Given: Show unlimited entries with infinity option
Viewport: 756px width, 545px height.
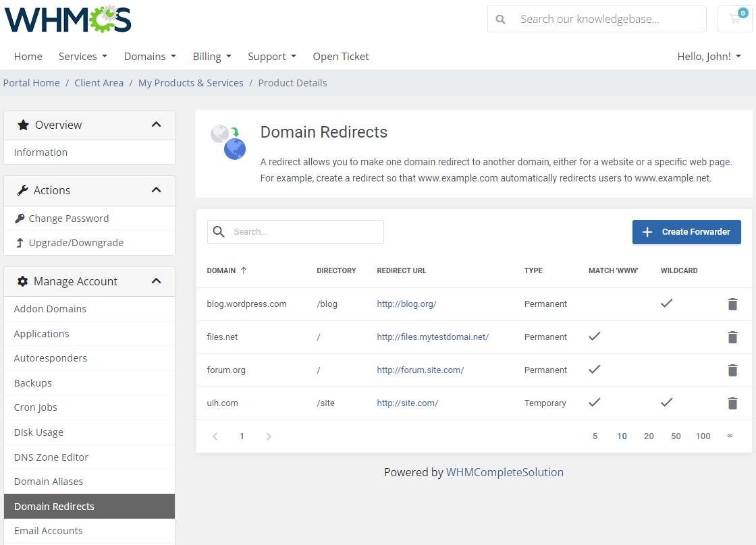Looking at the screenshot, I should point(730,436).
